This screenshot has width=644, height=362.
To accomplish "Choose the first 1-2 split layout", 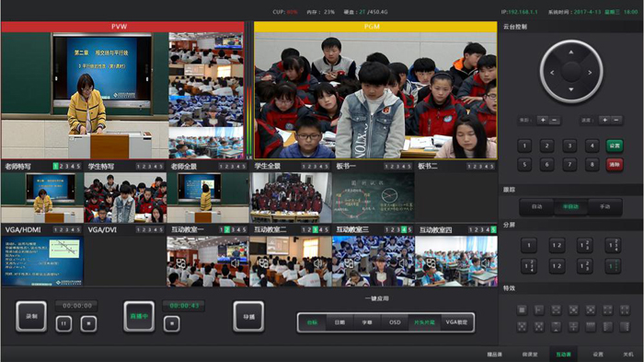I will (x=557, y=245).
